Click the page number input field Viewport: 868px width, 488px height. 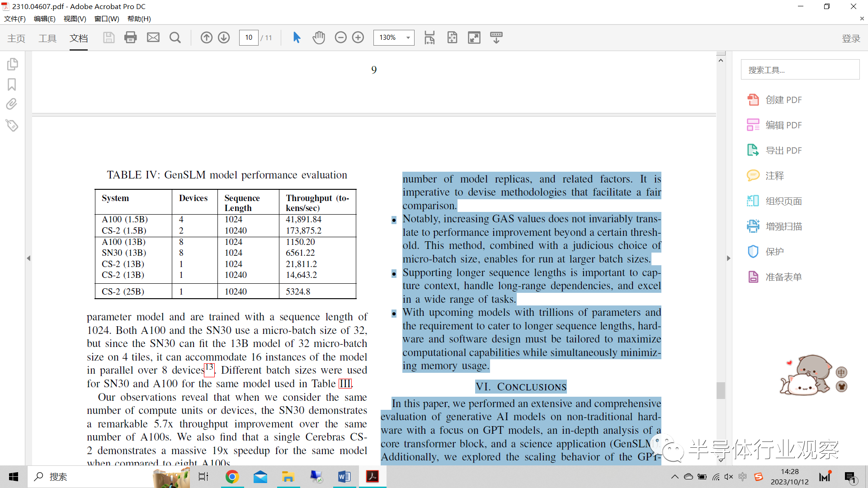[x=249, y=38]
